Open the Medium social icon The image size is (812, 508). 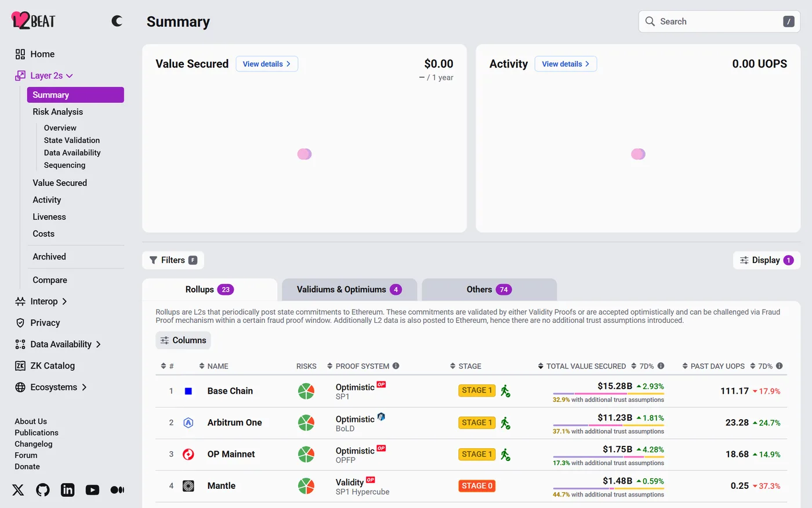click(x=117, y=490)
